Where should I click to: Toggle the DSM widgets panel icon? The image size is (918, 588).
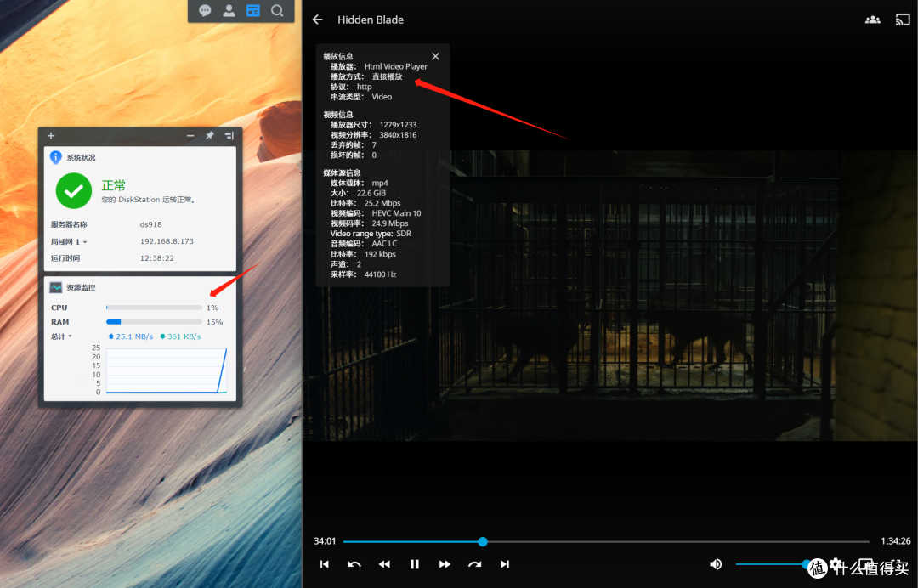point(253,10)
